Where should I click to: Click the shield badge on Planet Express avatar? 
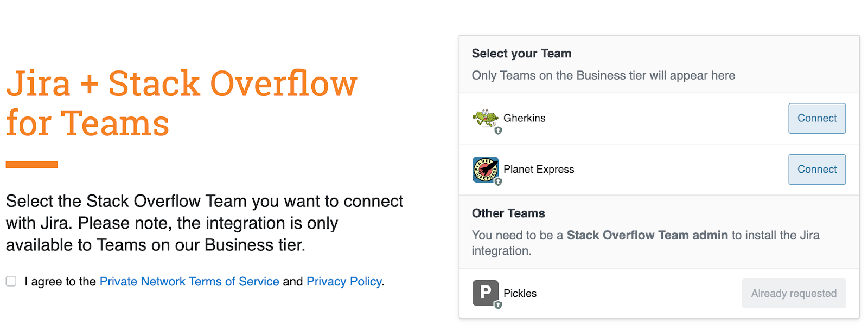[498, 182]
